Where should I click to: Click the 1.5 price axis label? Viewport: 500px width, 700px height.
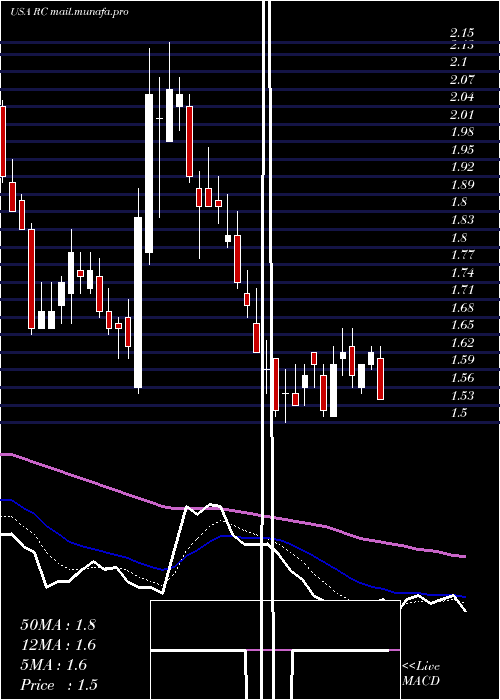(458, 412)
